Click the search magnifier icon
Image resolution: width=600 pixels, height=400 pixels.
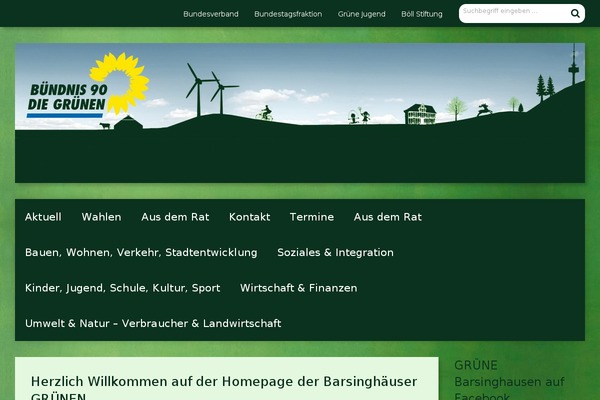(x=575, y=13)
